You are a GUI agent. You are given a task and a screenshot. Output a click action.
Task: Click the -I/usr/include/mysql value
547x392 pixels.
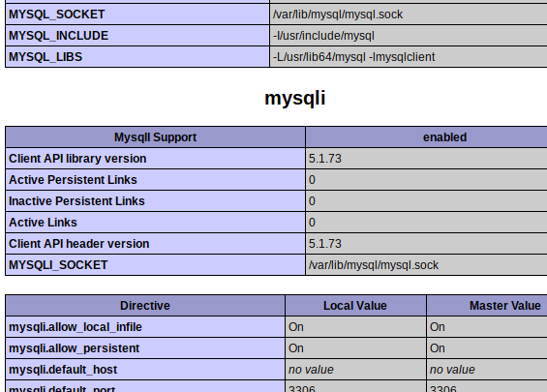[x=323, y=36]
